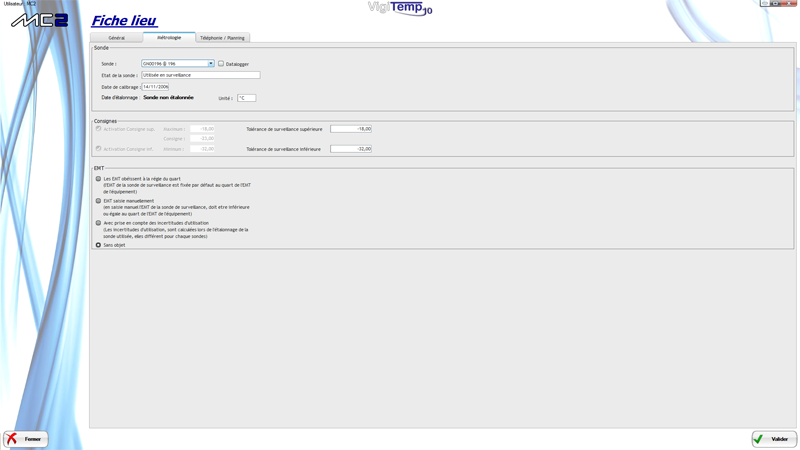
Task: Click the 'Date de calibrage' field
Action: click(155, 87)
